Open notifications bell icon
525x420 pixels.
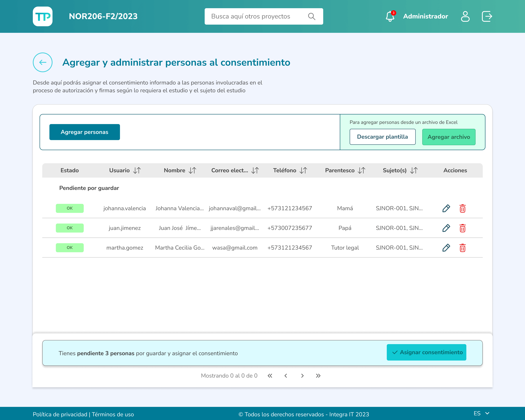[390, 16]
